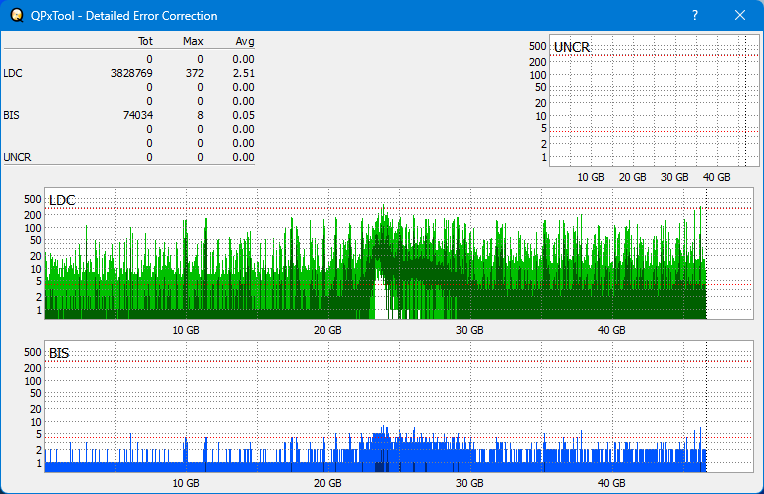The height and width of the screenshot is (494, 764).
Task: Open the help question mark button
Action: click(x=695, y=15)
